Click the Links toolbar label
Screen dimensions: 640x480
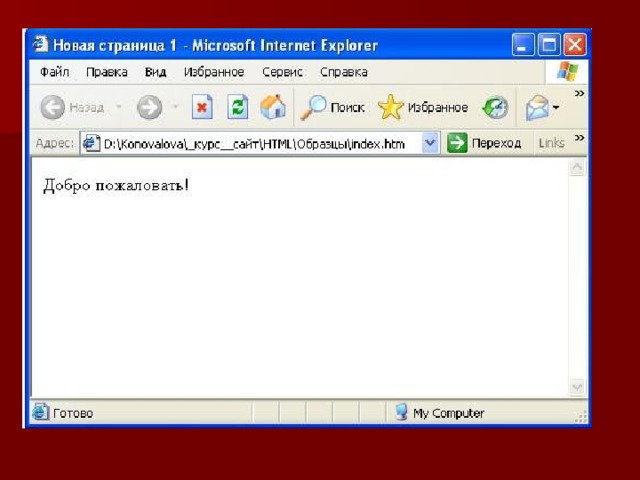click(551, 143)
